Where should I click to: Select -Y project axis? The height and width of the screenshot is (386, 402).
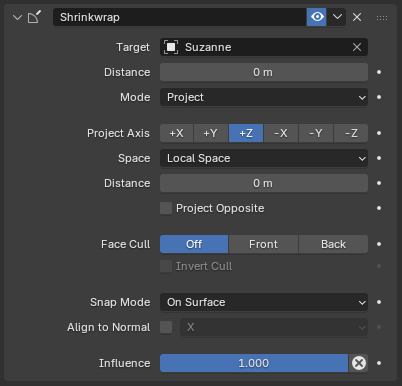pos(316,133)
